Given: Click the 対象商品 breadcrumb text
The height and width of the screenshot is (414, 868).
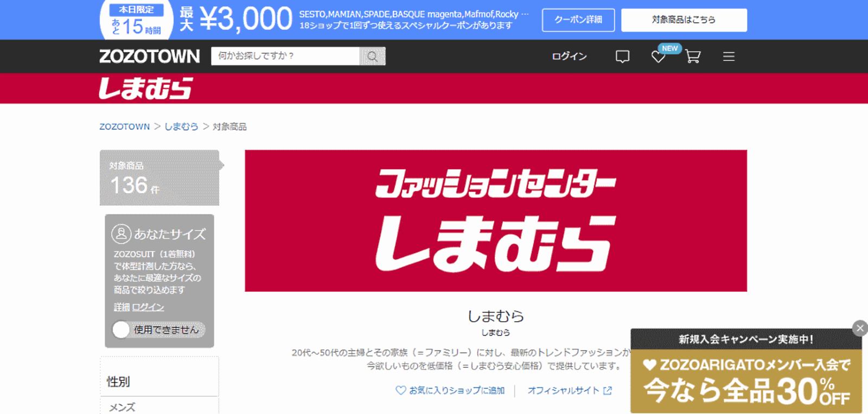Looking at the screenshot, I should click(229, 126).
